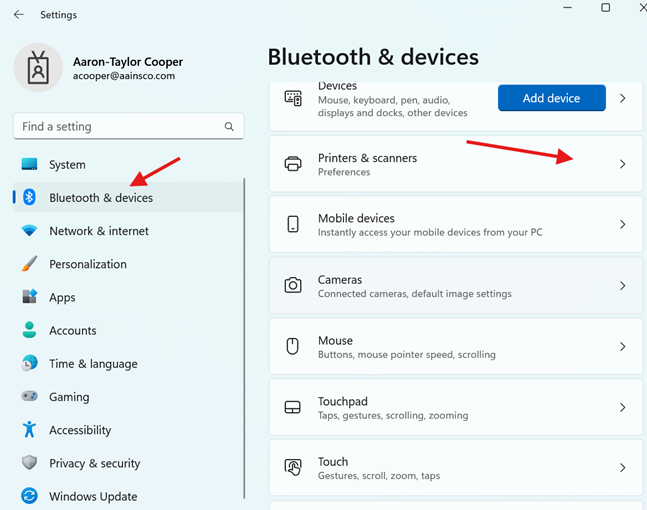Click the Cameras camera icon
Image resolution: width=647 pixels, height=510 pixels.
click(x=293, y=286)
